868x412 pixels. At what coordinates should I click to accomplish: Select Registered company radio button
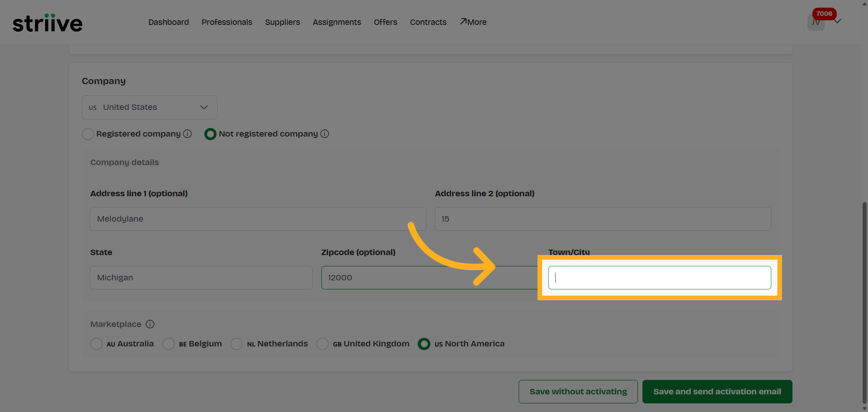[x=88, y=134]
